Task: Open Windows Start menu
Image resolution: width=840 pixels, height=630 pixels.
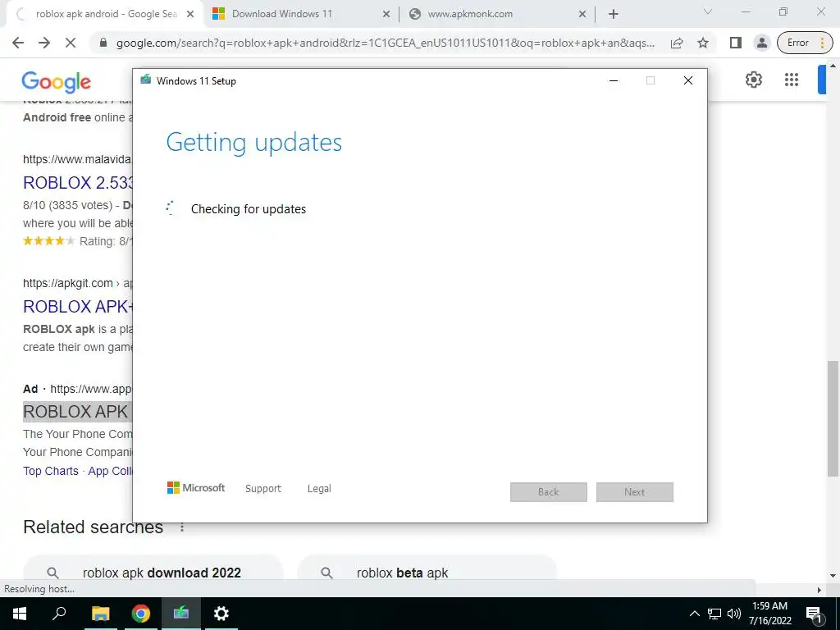Action: tap(20, 614)
